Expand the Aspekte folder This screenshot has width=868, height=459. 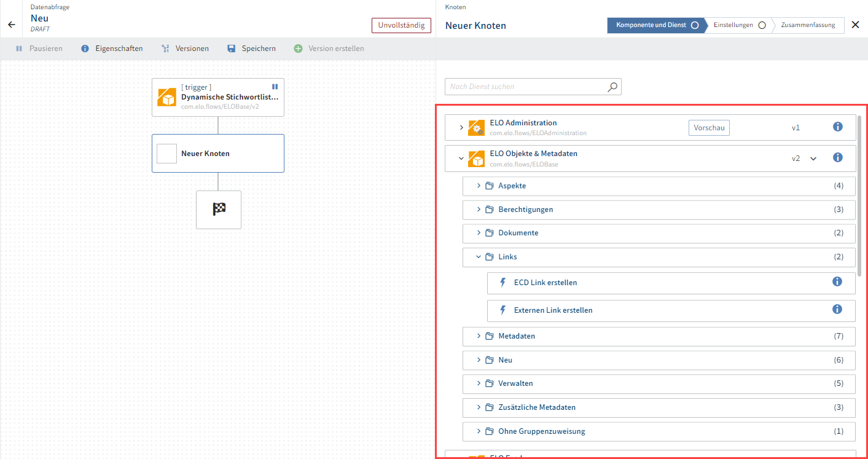pyautogui.click(x=479, y=186)
